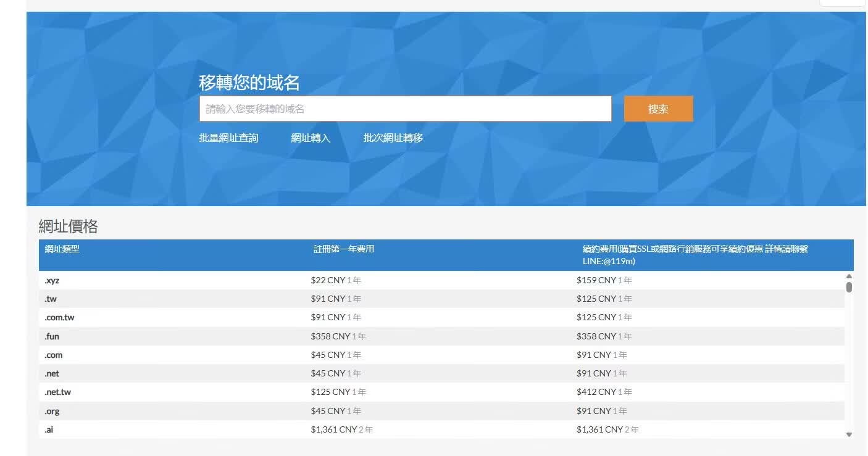
Task: Open the 網址轉入 link
Action: (x=311, y=138)
